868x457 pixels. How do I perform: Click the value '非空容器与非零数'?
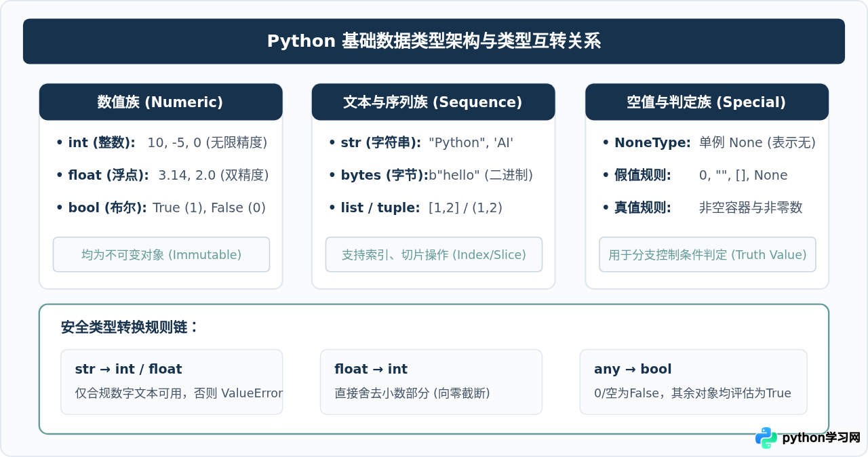751,207
